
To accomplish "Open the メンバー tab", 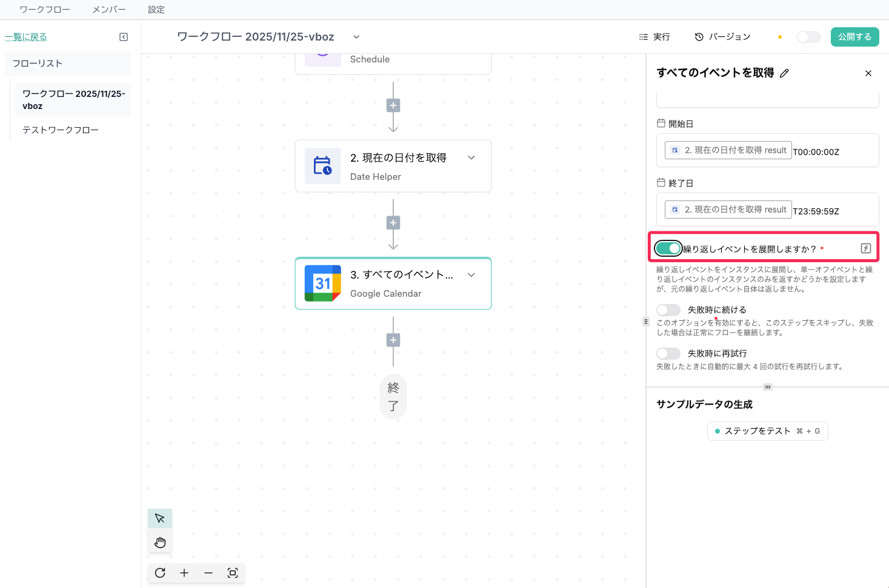I will click(x=109, y=10).
